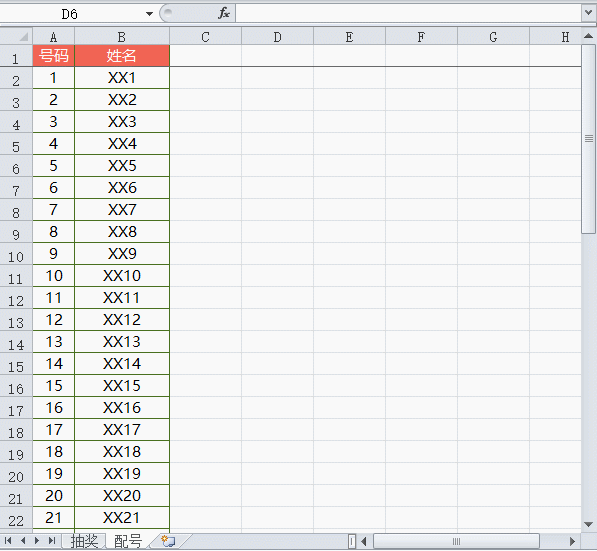597x551 pixels.
Task: Switch to the 抽奖 sheet tab
Action: (x=84, y=541)
